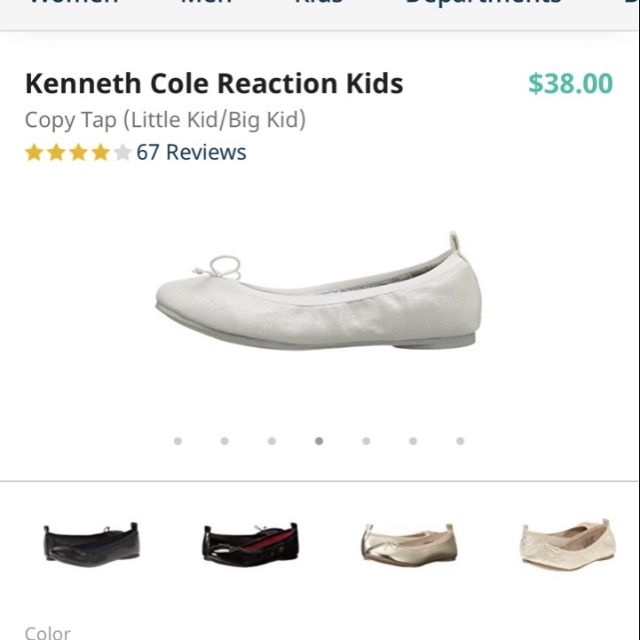Select the first image carousel dot
640x640 pixels.
click(x=178, y=440)
